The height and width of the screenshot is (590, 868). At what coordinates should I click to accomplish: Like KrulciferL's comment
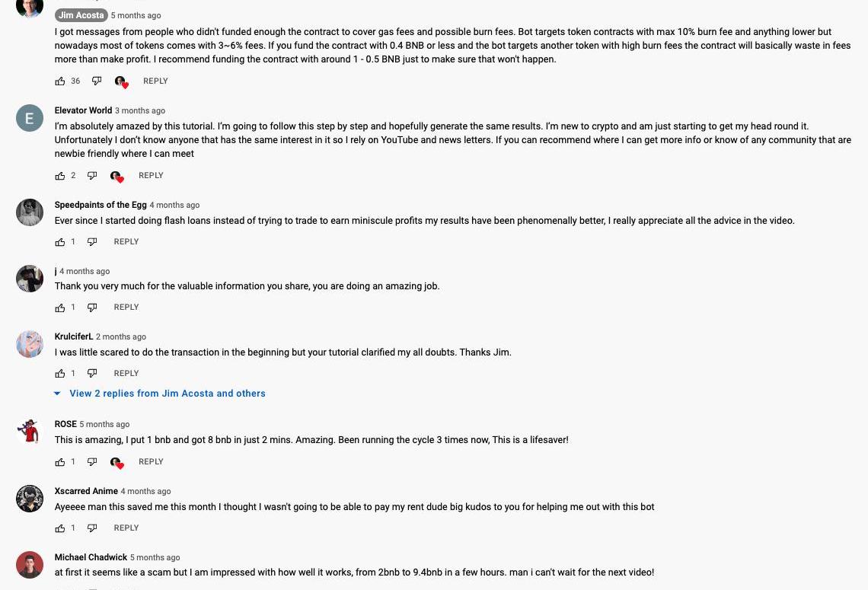coord(60,374)
